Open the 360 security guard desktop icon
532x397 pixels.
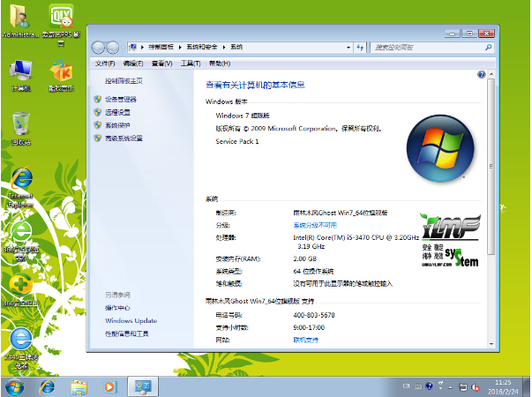(x=21, y=289)
